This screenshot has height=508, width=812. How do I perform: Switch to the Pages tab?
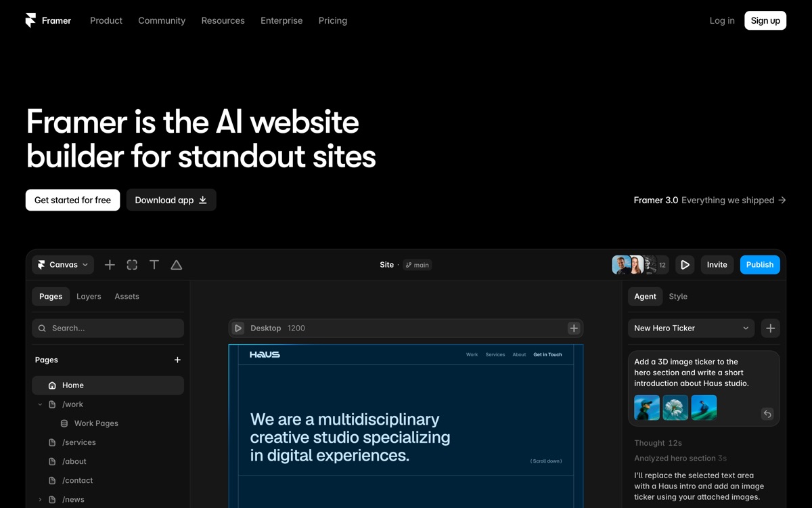click(51, 297)
